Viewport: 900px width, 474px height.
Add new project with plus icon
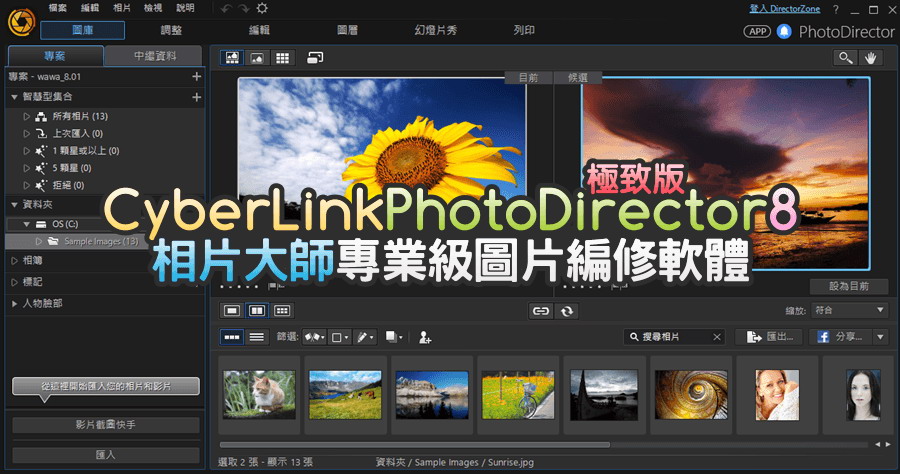(x=196, y=76)
